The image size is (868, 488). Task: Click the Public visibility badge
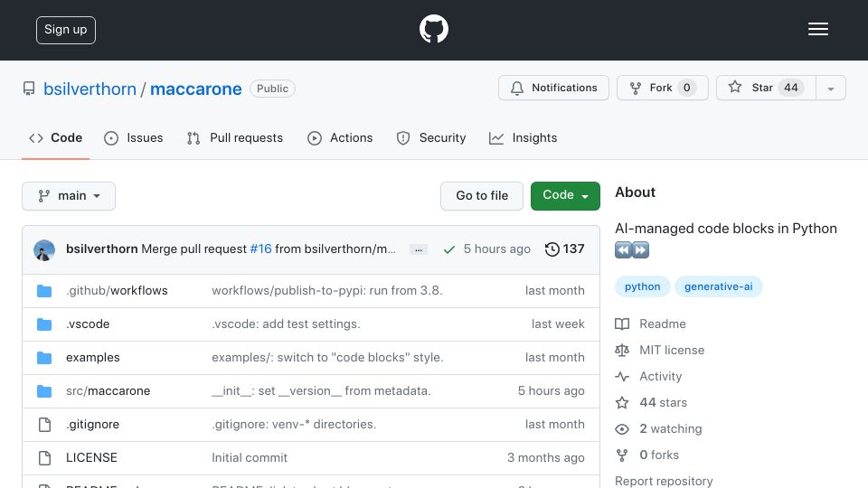pyautogui.click(x=272, y=89)
